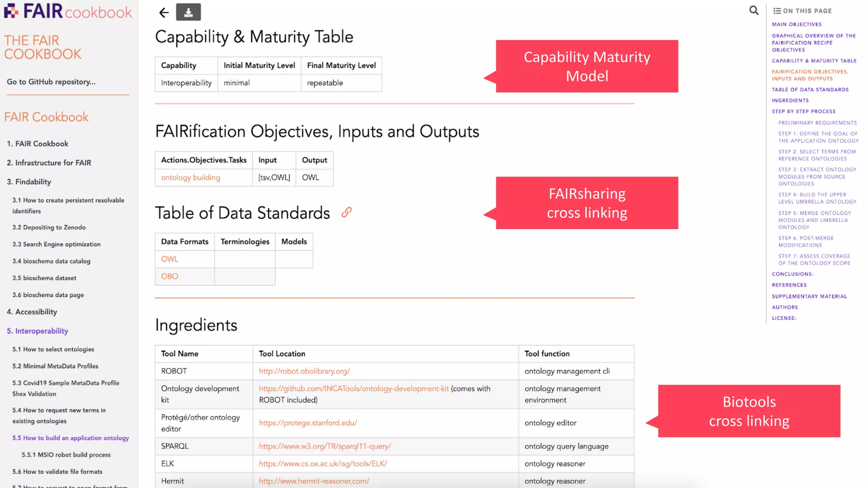Click the OBO data format link
This screenshot has height=488, width=868.
tap(170, 276)
